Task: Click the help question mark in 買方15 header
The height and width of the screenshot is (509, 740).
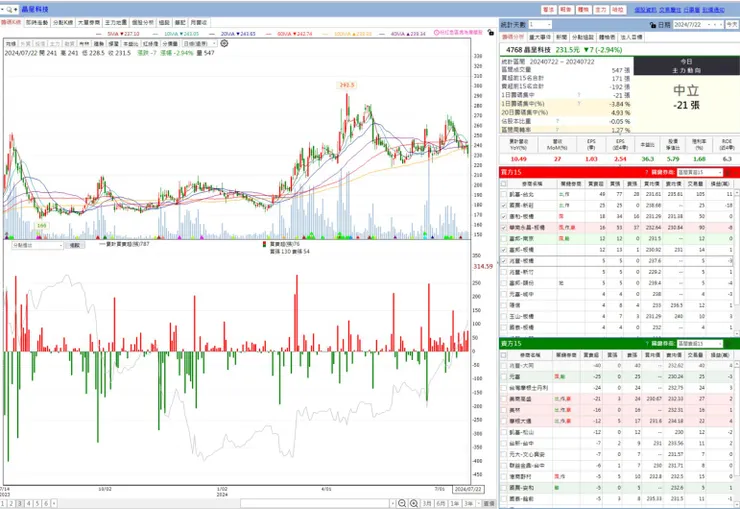Action: coord(647,172)
